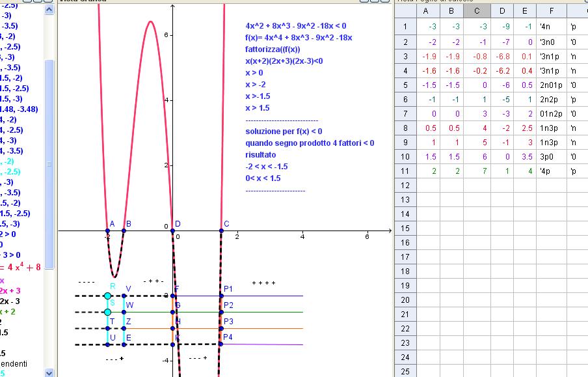Select spreadsheet column header D
Viewport: 588px width, 377px height.
pyautogui.click(x=502, y=11)
